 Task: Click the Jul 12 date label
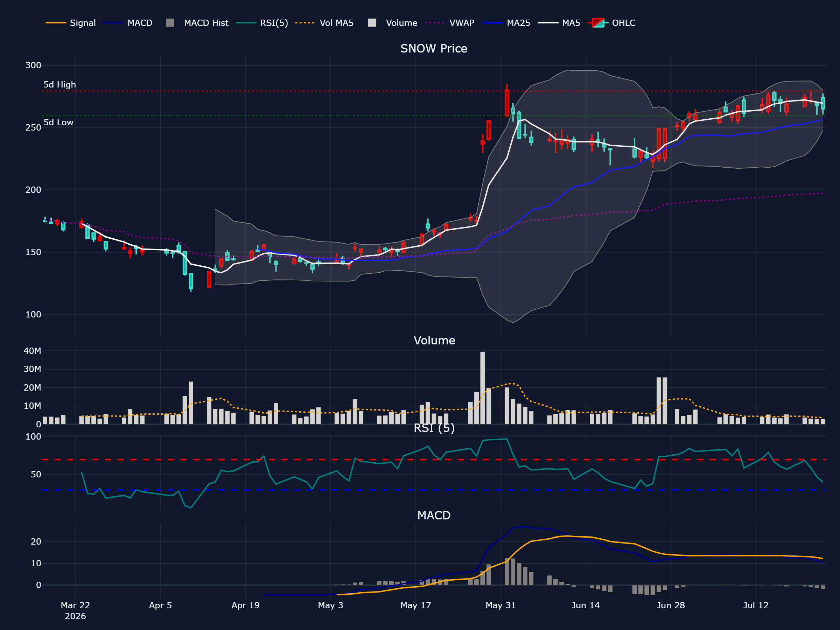[x=756, y=605]
